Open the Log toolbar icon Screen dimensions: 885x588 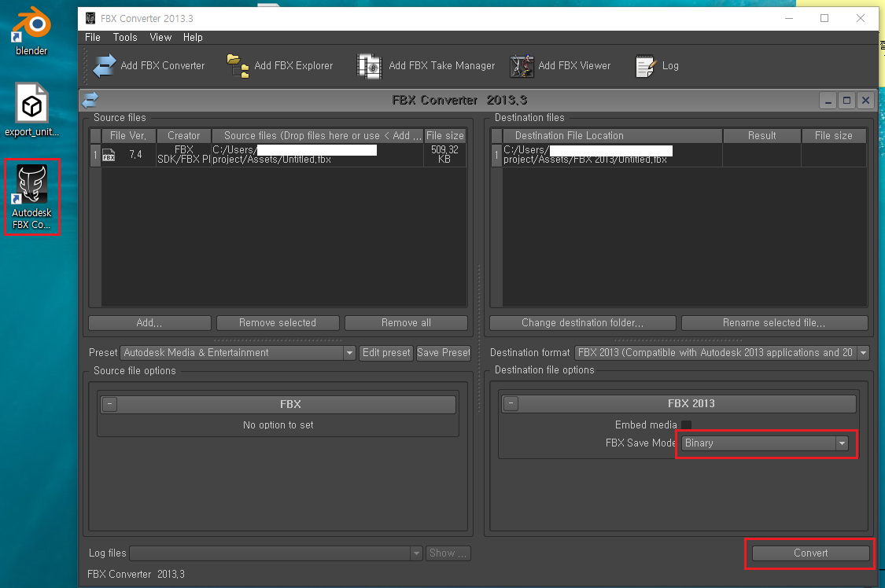tap(645, 66)
